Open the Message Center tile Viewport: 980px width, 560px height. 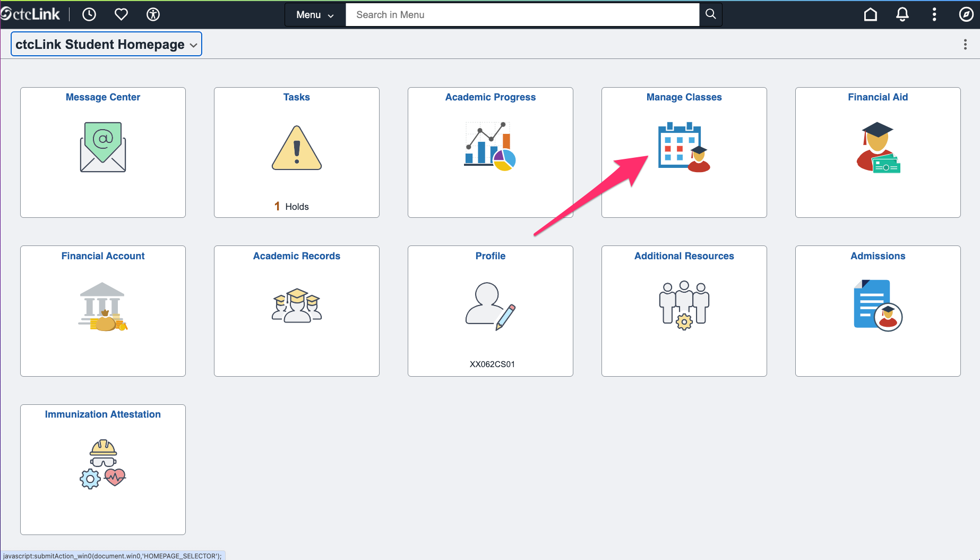102,152
